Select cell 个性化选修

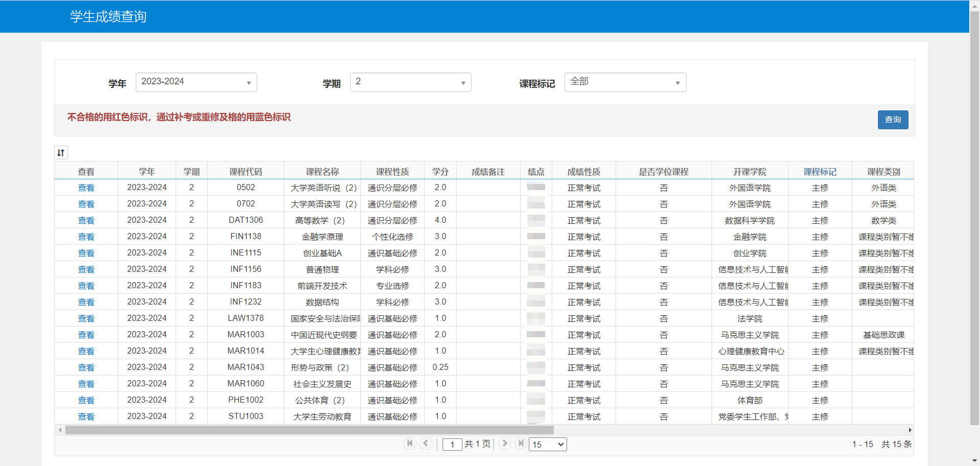[x=393, y=237]
